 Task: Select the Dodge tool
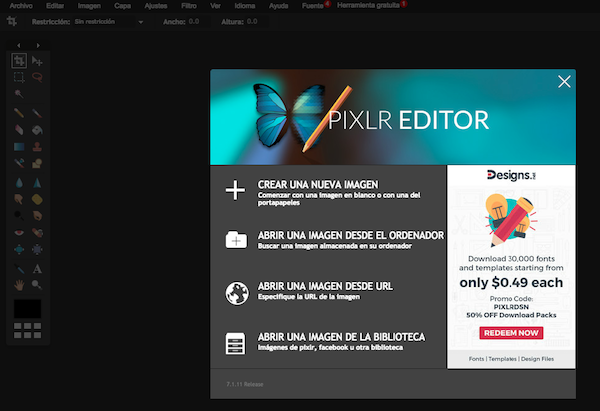(19, 215)
